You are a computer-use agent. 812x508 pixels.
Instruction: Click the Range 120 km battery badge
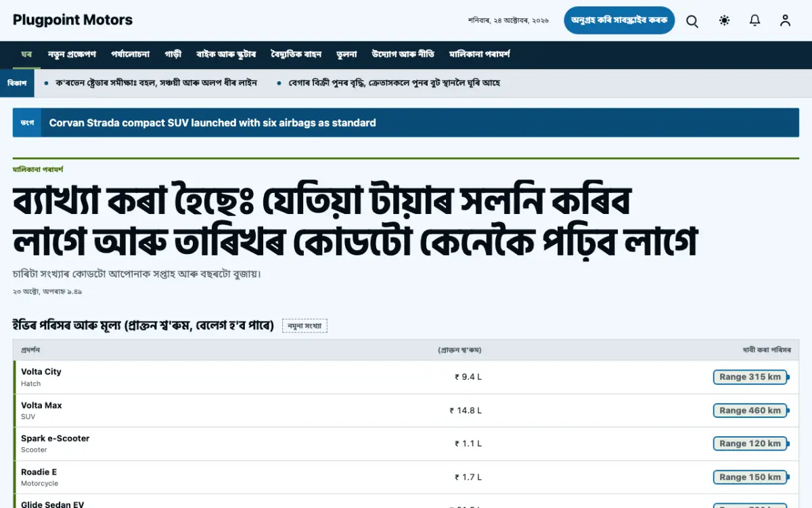pyautogui.click(x=750, y=444)
